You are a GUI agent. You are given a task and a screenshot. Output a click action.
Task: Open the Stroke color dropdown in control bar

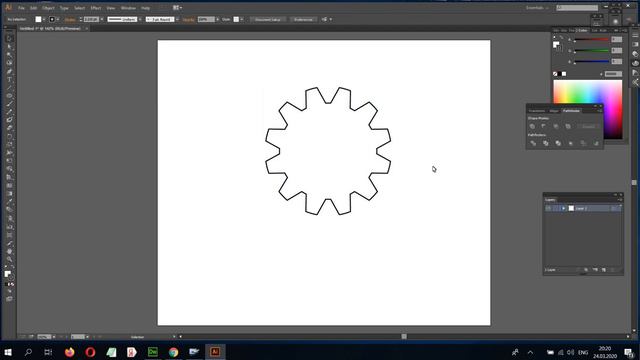click(58, 19)
